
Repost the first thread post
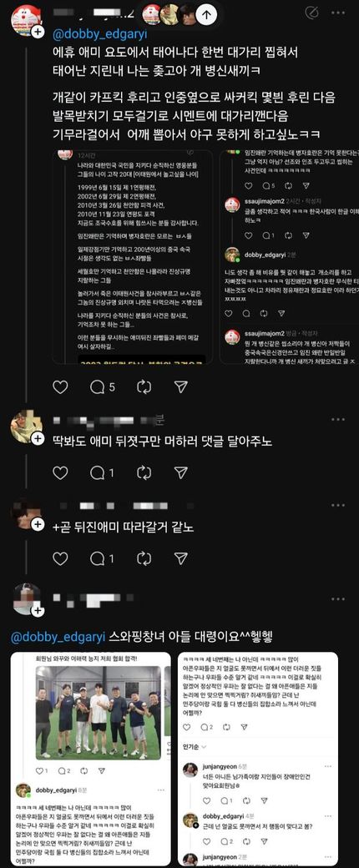(144, 387)
